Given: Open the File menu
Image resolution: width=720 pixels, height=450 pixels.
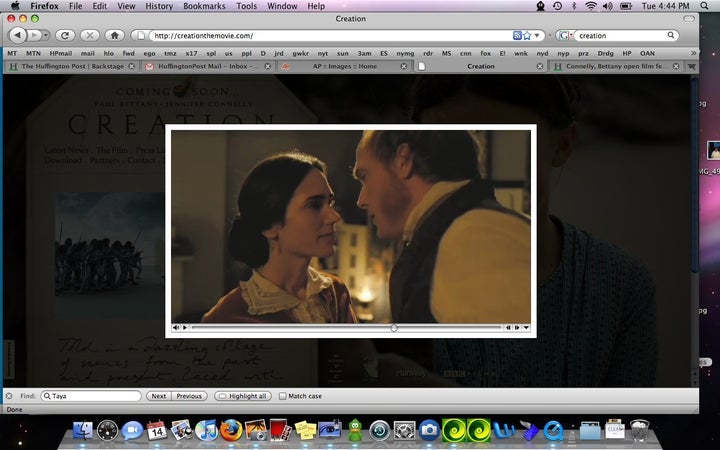Looking at the screenshot, I should click(x=75, y=6).
